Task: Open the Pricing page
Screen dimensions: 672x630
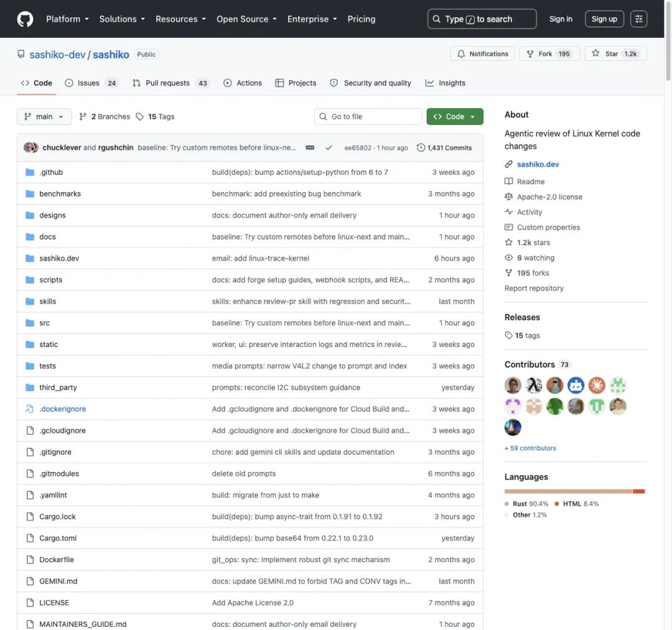Action: click(362, 19)
